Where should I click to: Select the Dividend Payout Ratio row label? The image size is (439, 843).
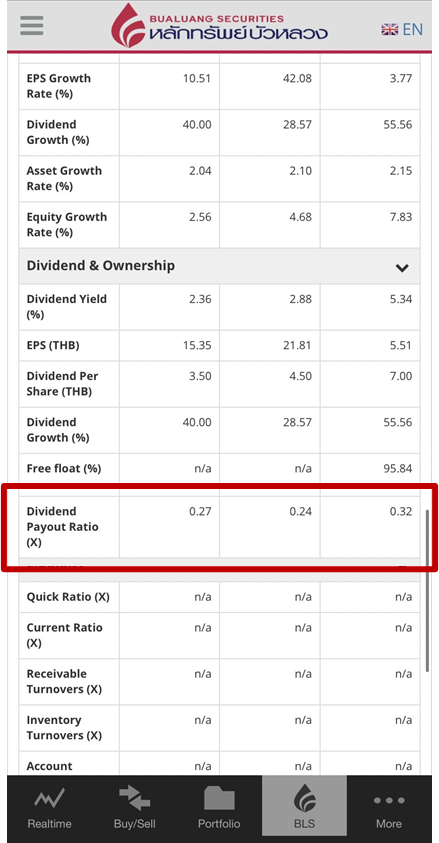point(62,527)
